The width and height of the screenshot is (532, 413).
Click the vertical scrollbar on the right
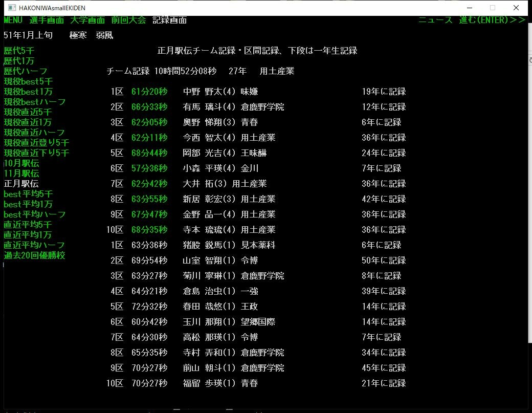(x=528, y=205)
